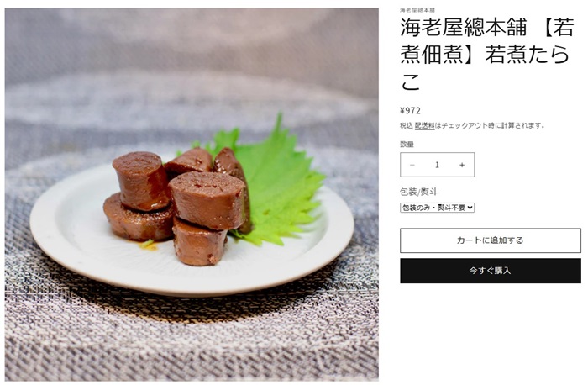The width and height of the screenshot is (588, 385).
Task: Click the 税込 tax-included text
Action: (407, 126)
